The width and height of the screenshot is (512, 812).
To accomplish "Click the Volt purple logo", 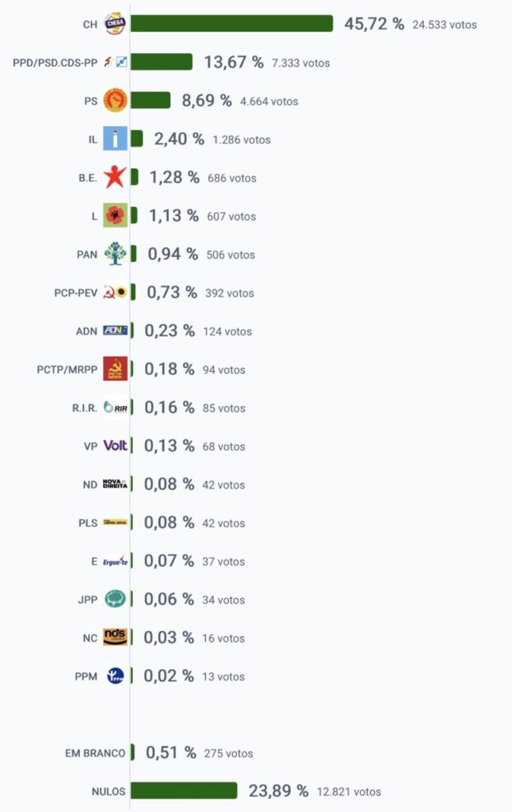I will [x=115, y=446].
